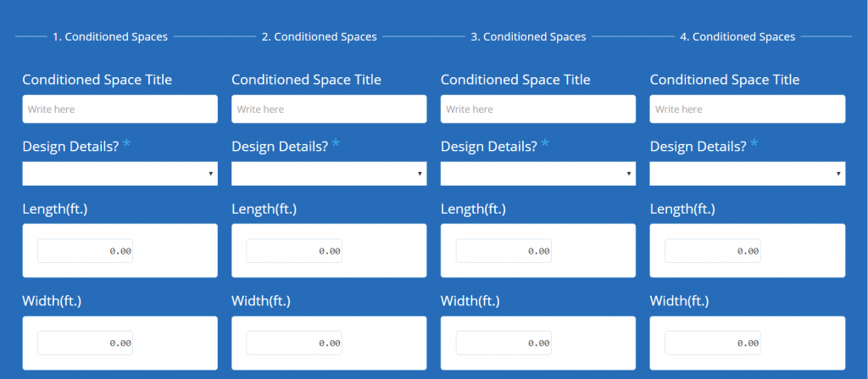Open Design Details dropdown for space 1
The image size is (868, 379).
[120, 174]
